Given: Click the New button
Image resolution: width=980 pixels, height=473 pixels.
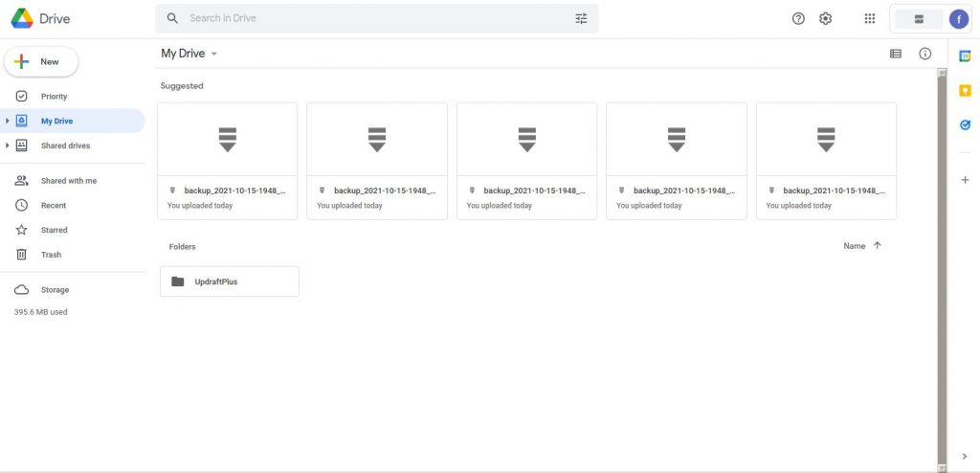Looking at the screenshot, I should (41, 61).
